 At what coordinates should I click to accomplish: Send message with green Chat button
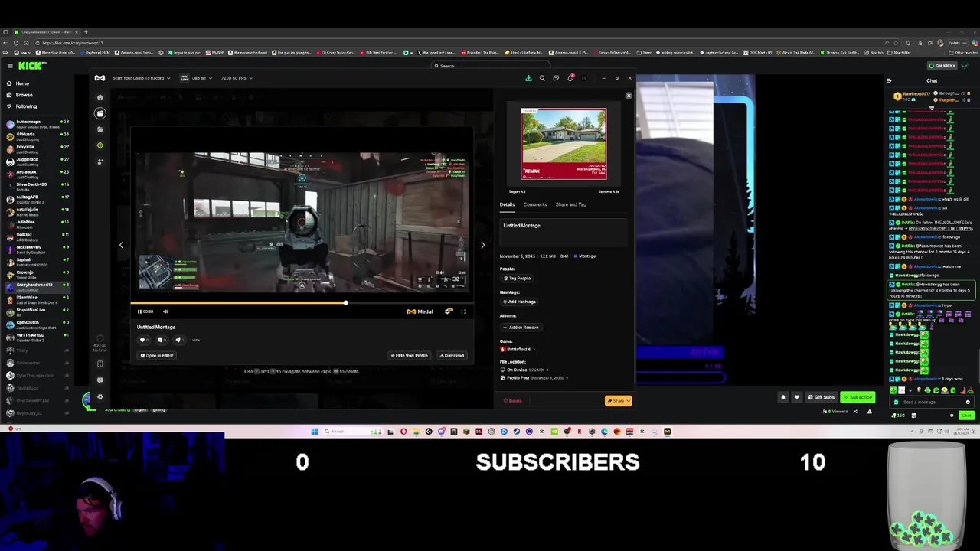pyautogui.click(x=966, y=416)
